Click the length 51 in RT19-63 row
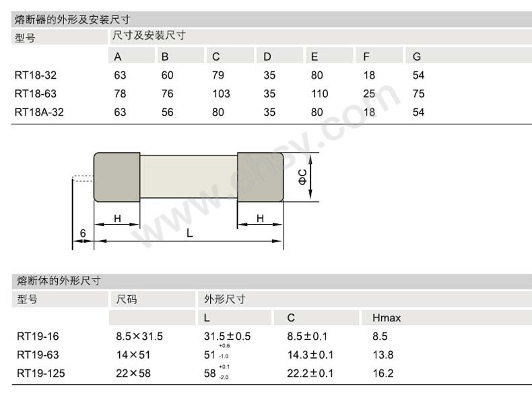This screenshot has height=399, width=532. tap(209, 355)
